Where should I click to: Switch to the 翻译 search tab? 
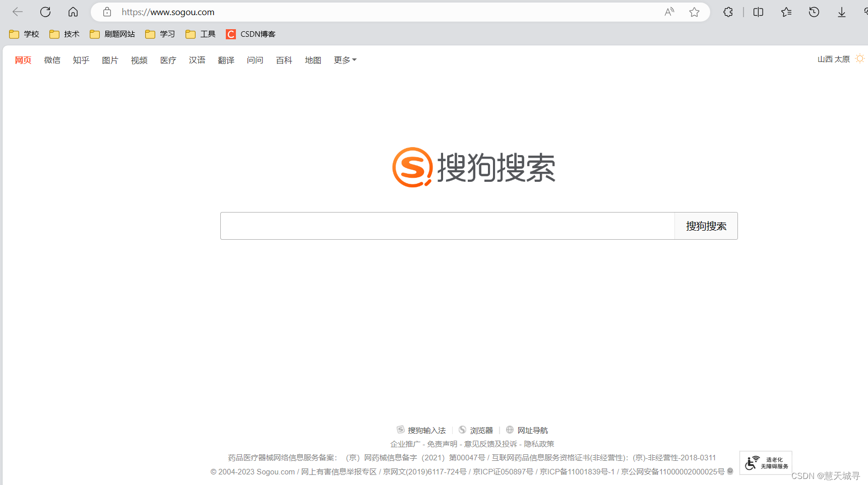226,60
